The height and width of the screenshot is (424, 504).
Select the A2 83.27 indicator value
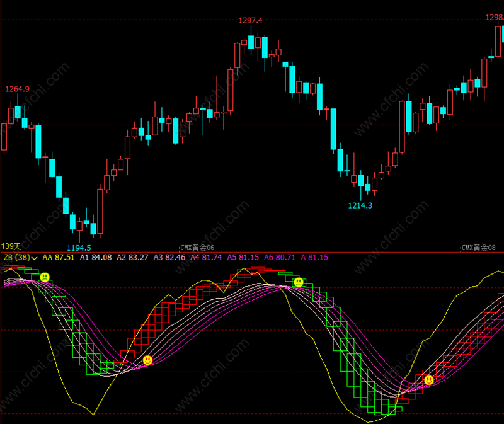132,258
